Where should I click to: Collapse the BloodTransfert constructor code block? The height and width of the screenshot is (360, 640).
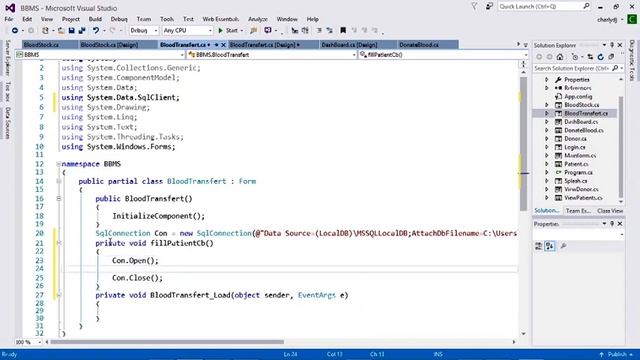tap(59, 199)
